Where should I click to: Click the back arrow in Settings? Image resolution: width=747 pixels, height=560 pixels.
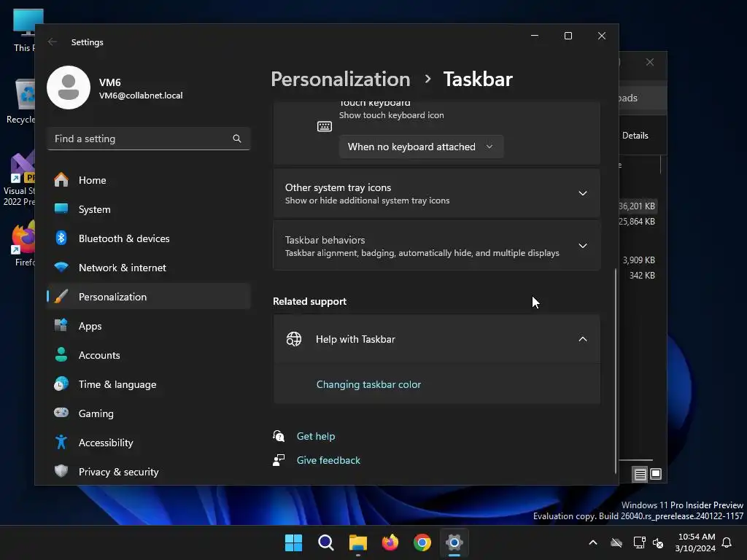click(x=53, y=42)
